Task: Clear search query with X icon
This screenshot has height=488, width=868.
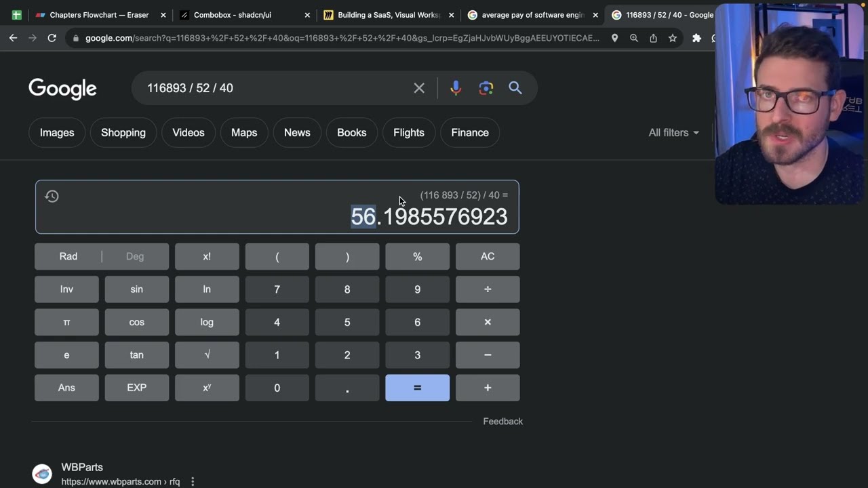Action: tap(419, 88)
